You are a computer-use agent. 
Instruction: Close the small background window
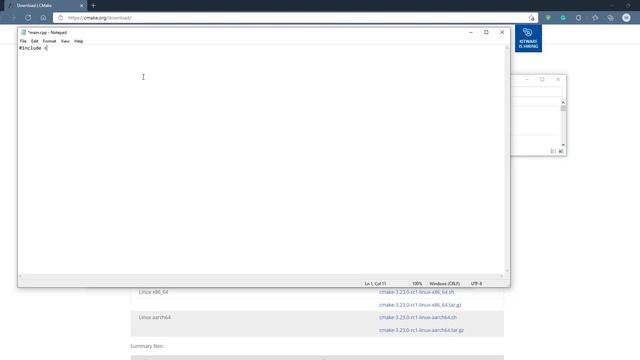click(x=558, y=79)
